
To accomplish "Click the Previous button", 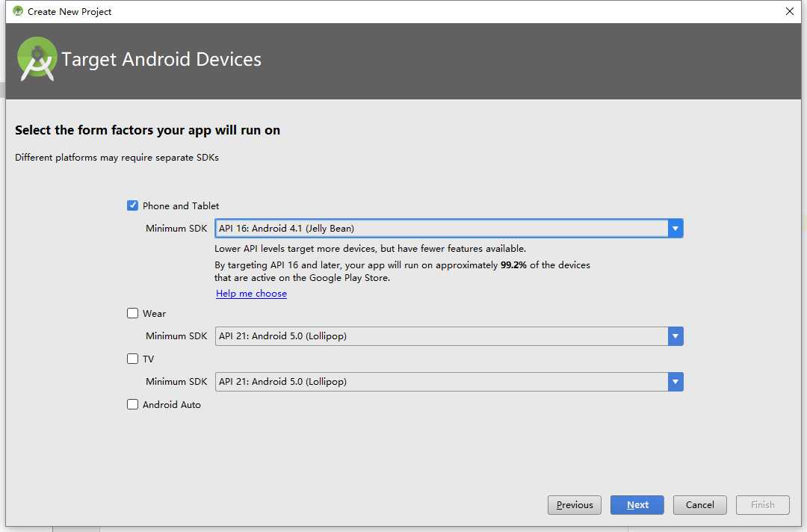I will pyautogui.click(x=575, y=505).
